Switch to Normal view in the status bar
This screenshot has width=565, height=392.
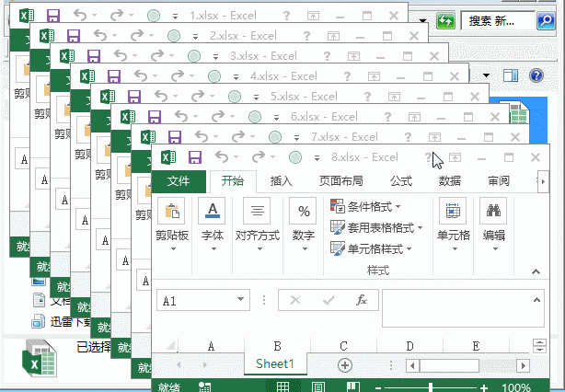(282, 387)
